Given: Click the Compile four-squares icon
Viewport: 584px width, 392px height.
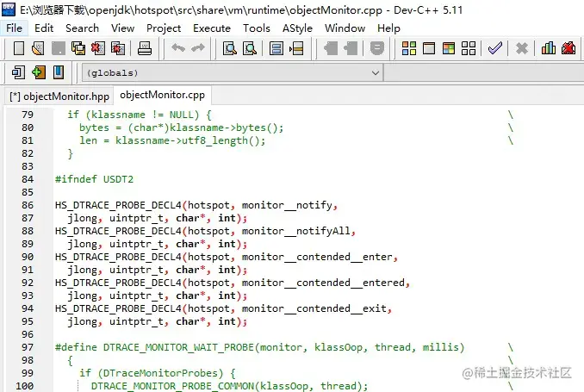Looking at the screenshot, I should pos(409,48).
